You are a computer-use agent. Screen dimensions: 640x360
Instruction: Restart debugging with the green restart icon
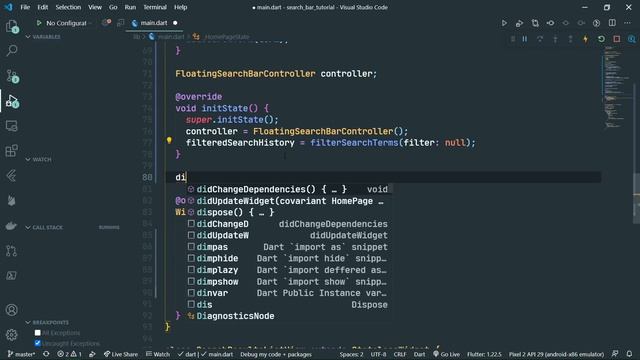pyautogui.click(x=601, y=39)
